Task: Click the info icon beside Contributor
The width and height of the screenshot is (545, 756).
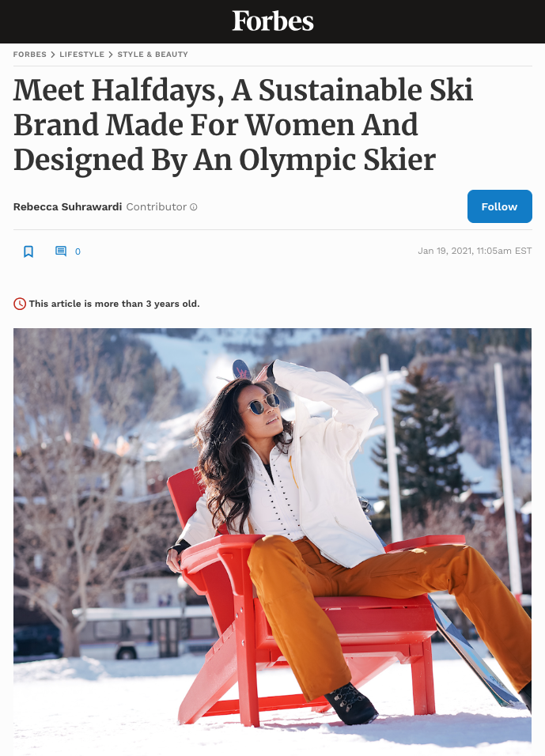Action: coord(194,207)
